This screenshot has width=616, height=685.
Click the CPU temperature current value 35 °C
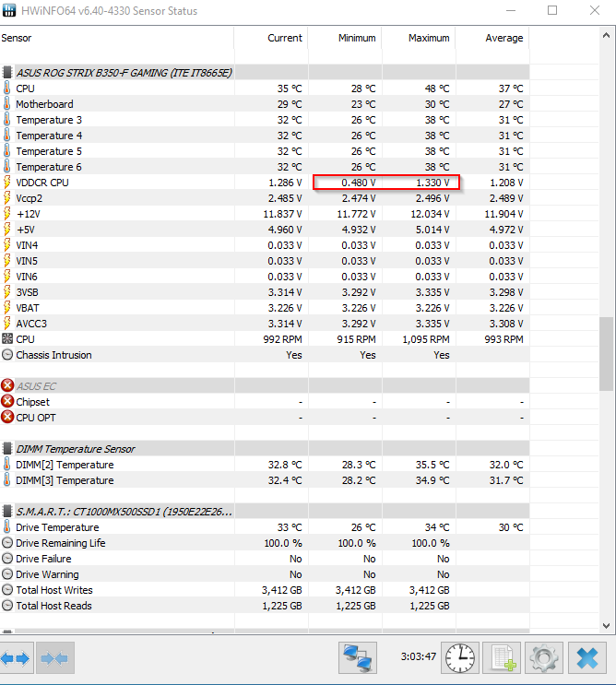pos(290,89)
